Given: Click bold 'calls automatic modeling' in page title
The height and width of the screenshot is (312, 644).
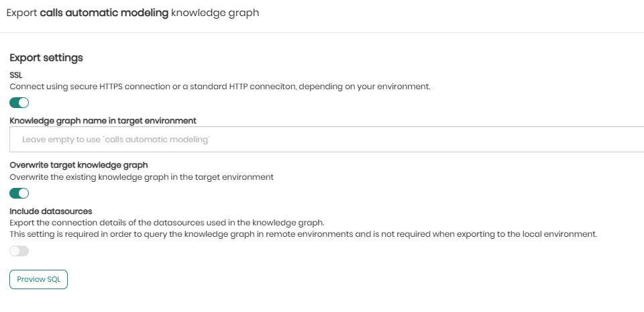Looking at the screenshot, I should pos(104,13).
